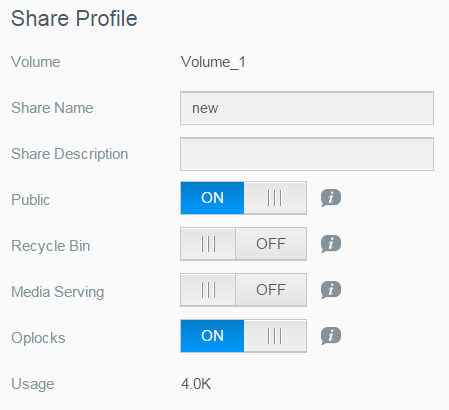This screenshot has height=410, width=449.
Task: Switch on the Media Serving toggle
Action: [x=243, y=290]
